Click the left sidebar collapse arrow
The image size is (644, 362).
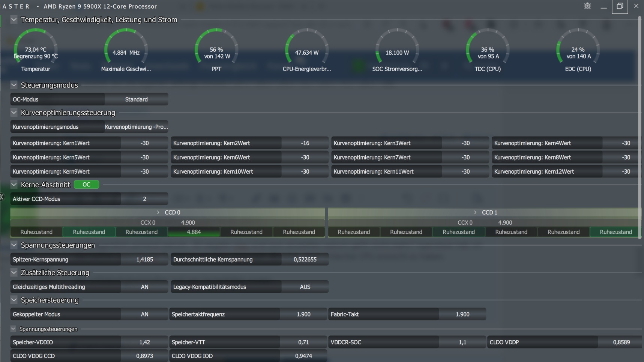[x=2, y=197]
